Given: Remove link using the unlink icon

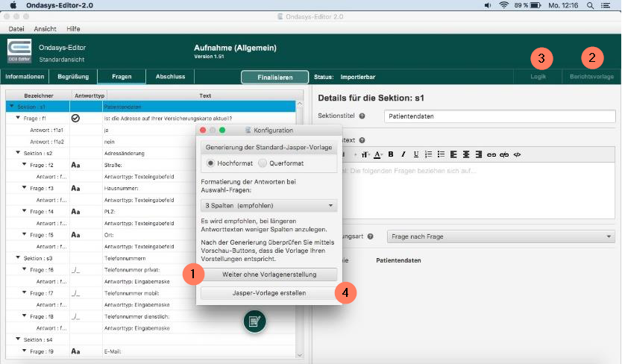Looking at the screenshot, I should [504, 155].
